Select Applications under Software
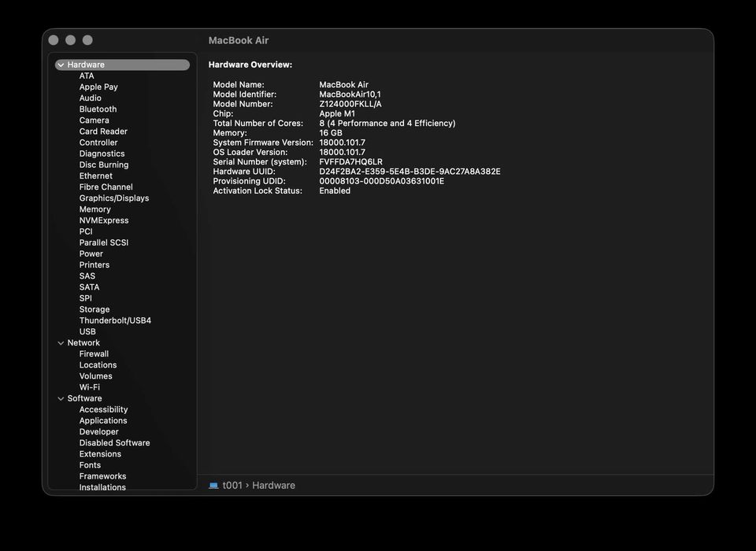The height and width of the screenshot is (551, 756). (103, 420)
